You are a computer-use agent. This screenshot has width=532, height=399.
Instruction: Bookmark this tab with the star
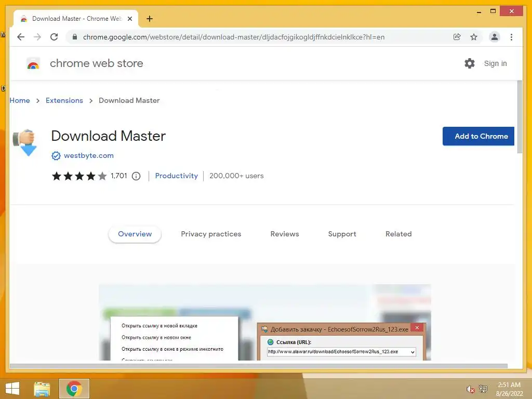tap(474, 37)
